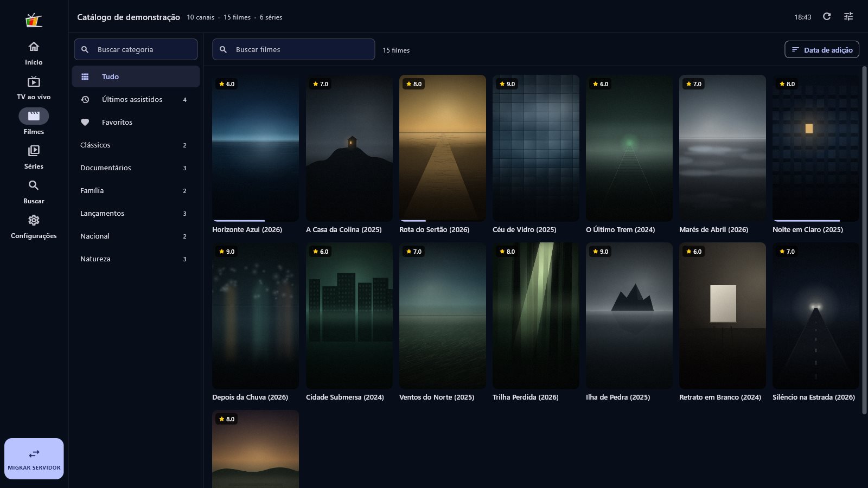Click the movie grid vertical scrollbar
This screenshot has width=868, height=488.
(864, 240)
